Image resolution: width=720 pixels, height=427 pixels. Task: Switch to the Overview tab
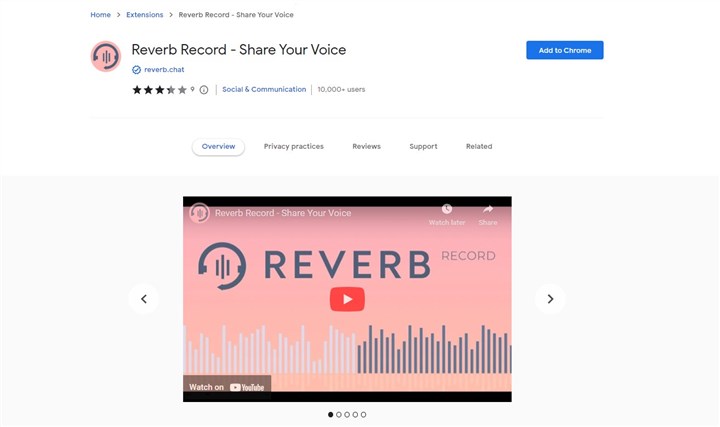[219, 146]
